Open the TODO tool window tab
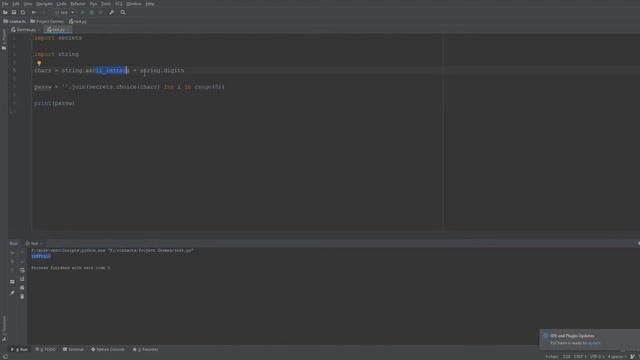This screenshot has width=640, height=360. point(45,349)
